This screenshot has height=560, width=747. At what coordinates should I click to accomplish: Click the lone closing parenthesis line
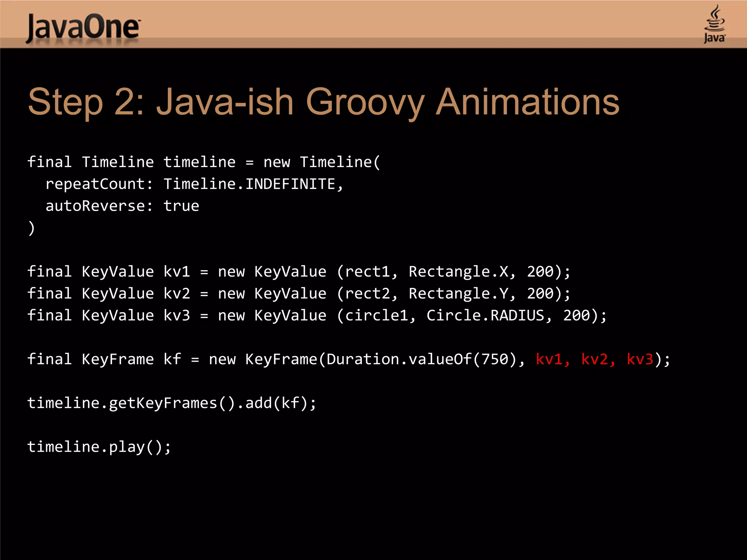32,228
